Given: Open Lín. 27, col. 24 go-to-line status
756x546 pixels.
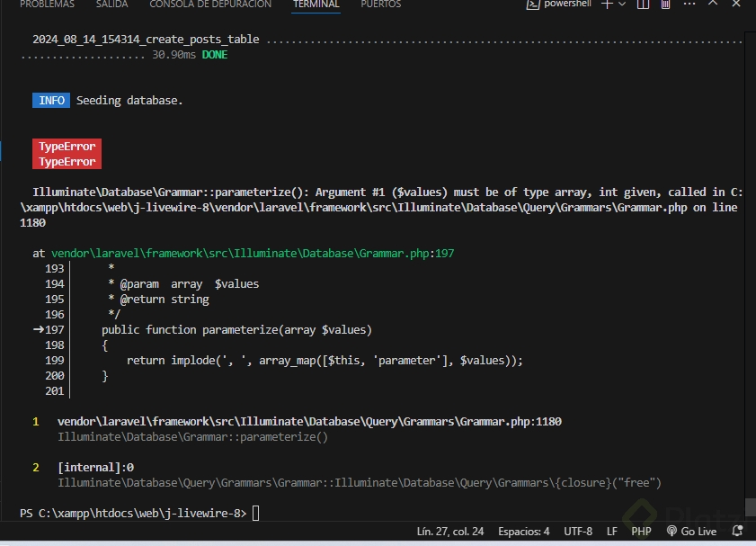Looking at the screenshot, I should [x=449, y=532].
